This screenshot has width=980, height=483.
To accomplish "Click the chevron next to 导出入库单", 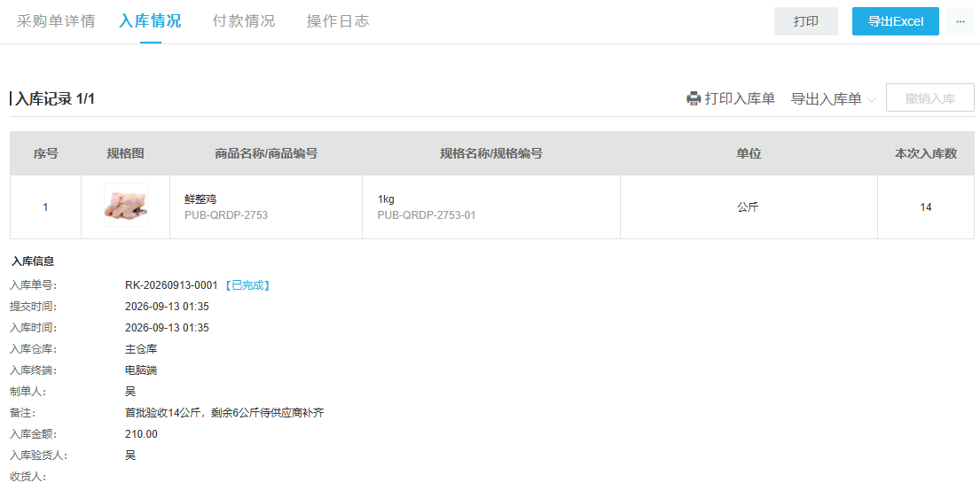I will (x=871, y=99).
